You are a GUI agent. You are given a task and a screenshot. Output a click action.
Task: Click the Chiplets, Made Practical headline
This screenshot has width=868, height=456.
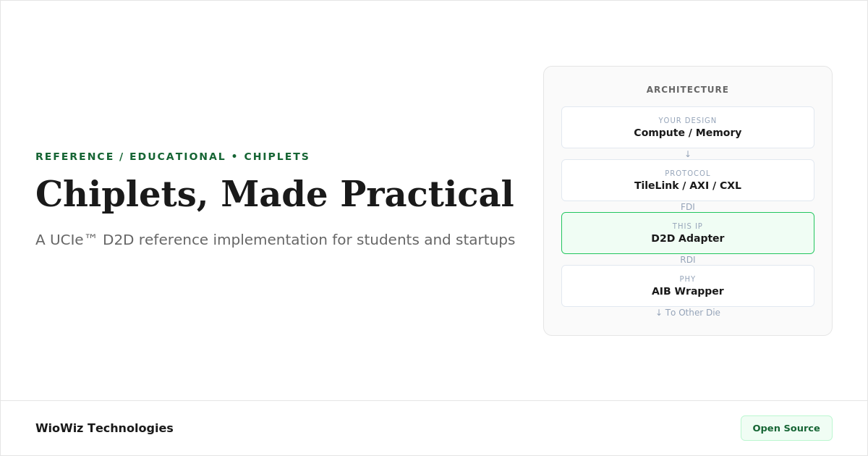coord(274,194)
